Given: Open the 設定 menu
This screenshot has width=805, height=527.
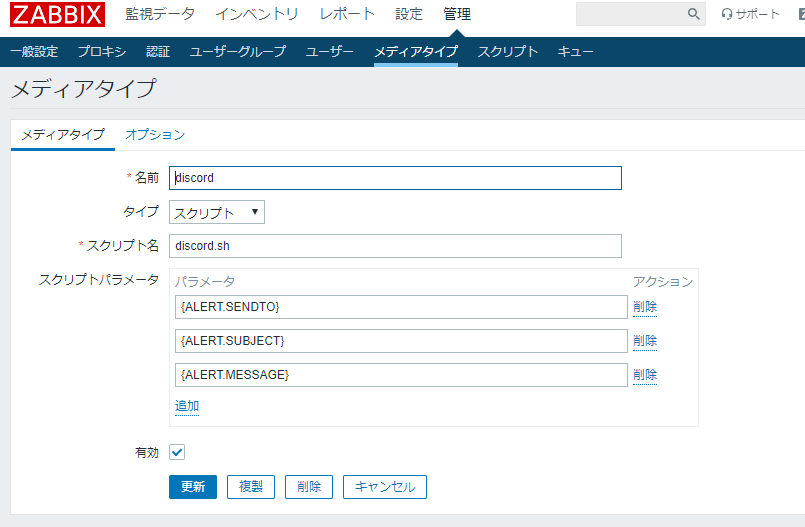Looking at the screenshot, I should (x=409, y=14).
